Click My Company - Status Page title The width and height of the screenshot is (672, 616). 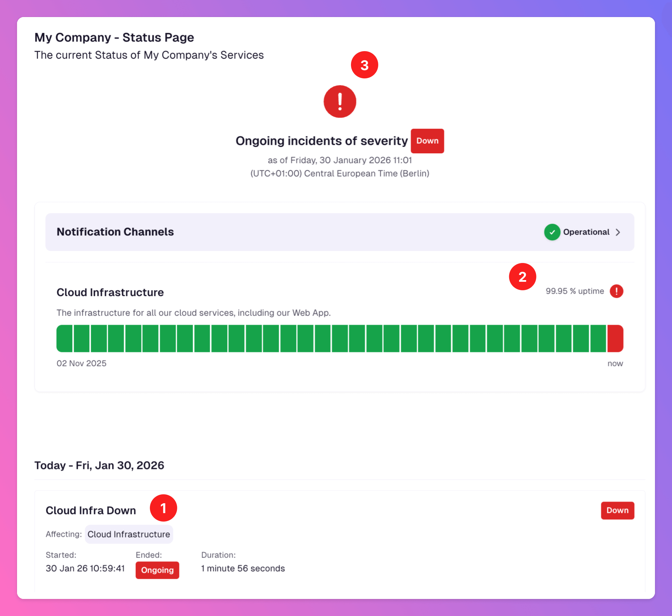(114, 37)
